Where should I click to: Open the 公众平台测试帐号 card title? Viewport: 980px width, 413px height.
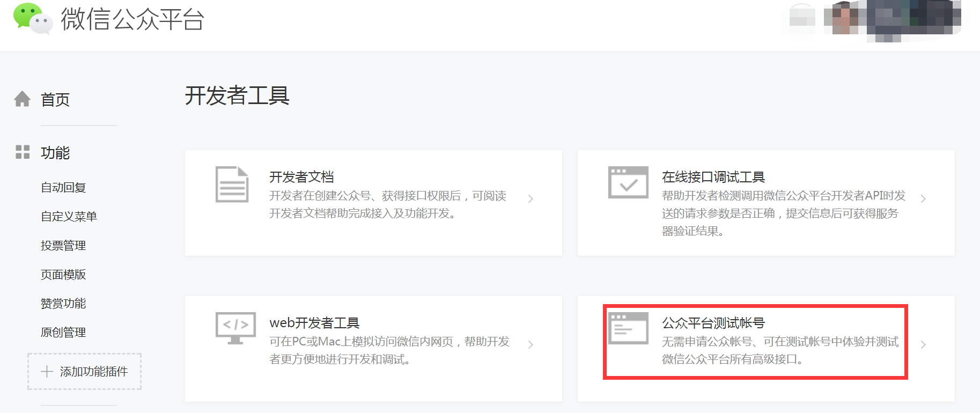click(713, 323)
